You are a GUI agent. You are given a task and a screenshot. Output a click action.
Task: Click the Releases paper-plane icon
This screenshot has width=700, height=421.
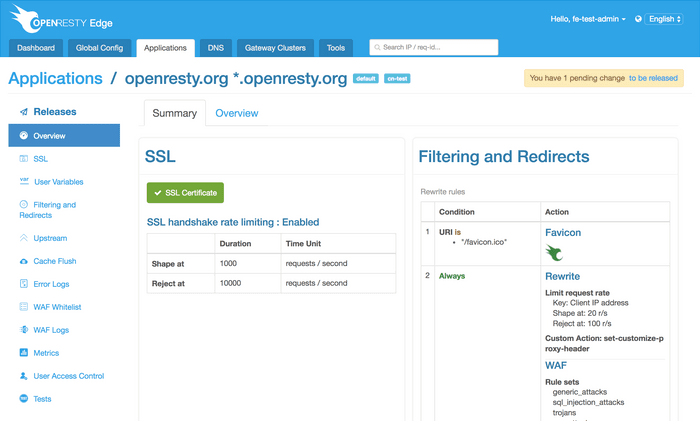click(24, 112)
